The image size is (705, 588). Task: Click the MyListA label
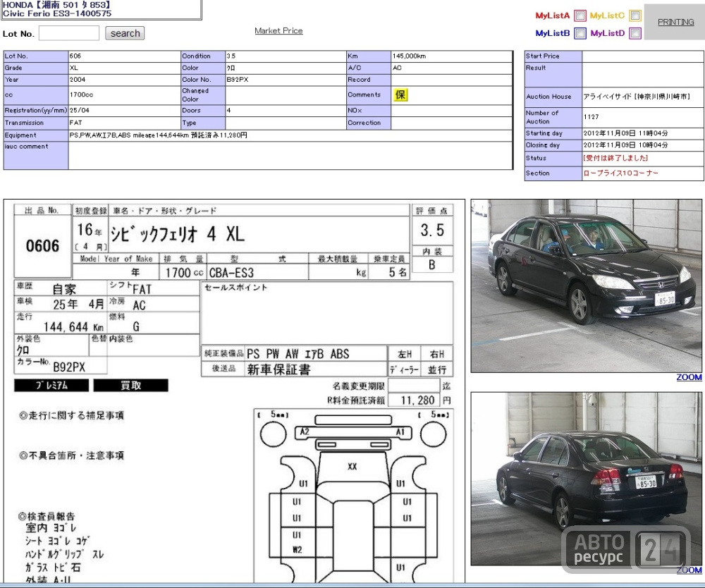tap(553, 16)
